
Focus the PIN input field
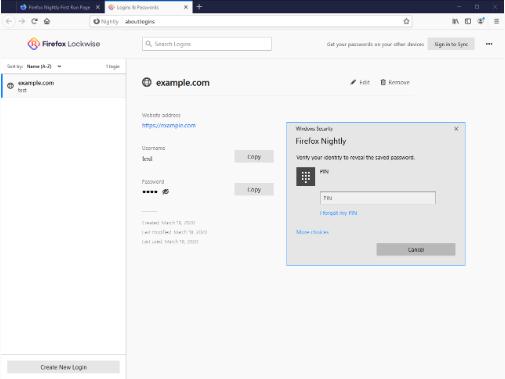[x=378, y=198]
